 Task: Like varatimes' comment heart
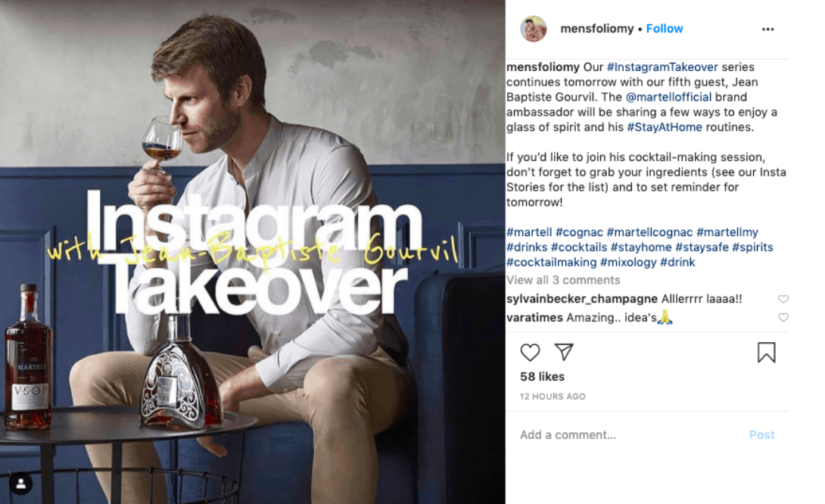tap(783, 317)
